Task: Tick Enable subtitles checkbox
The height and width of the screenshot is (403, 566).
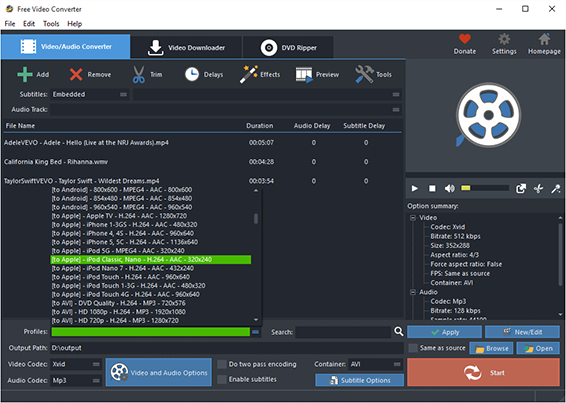Action: coord(222,379)
